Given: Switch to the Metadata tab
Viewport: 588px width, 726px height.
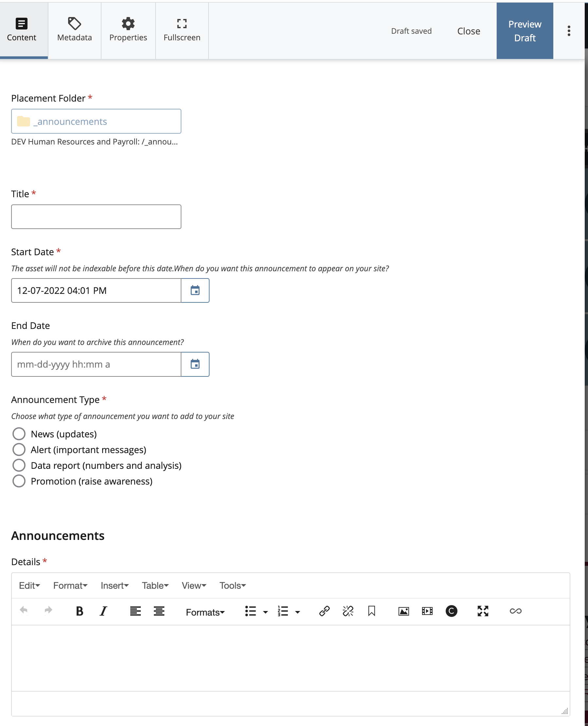Looking at the screenshot, I should (75, 30).
